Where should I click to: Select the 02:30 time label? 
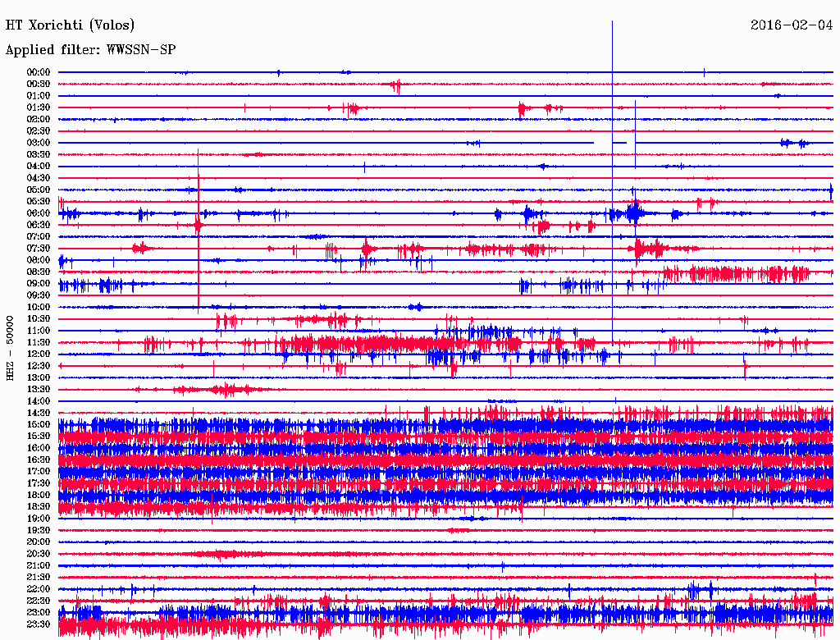point(39,130)
